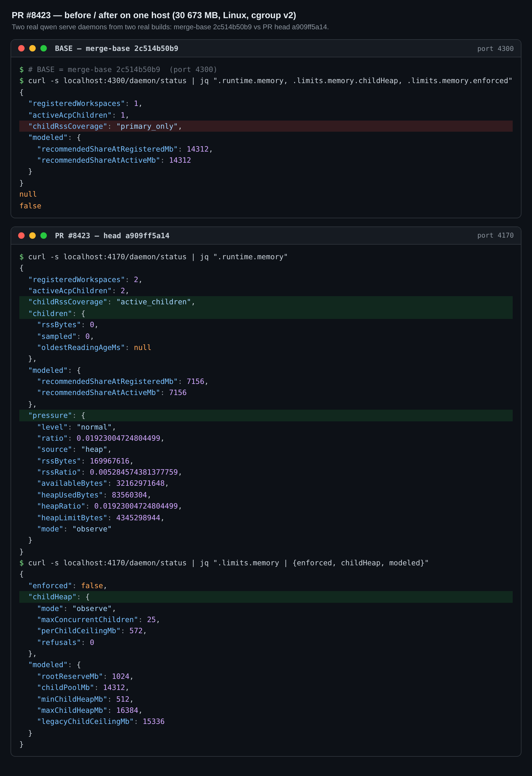The height and width of the screenshot is (776, 532).
Task: Click the line '"availableBytes": 32162971648'
Action: 103,483
